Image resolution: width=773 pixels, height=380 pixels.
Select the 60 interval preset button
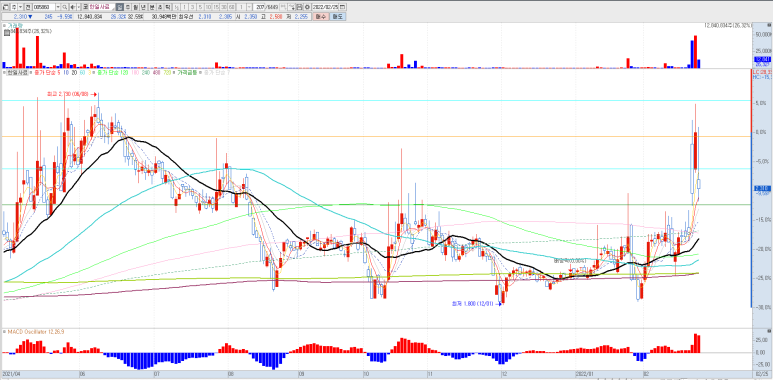point(232,7)
